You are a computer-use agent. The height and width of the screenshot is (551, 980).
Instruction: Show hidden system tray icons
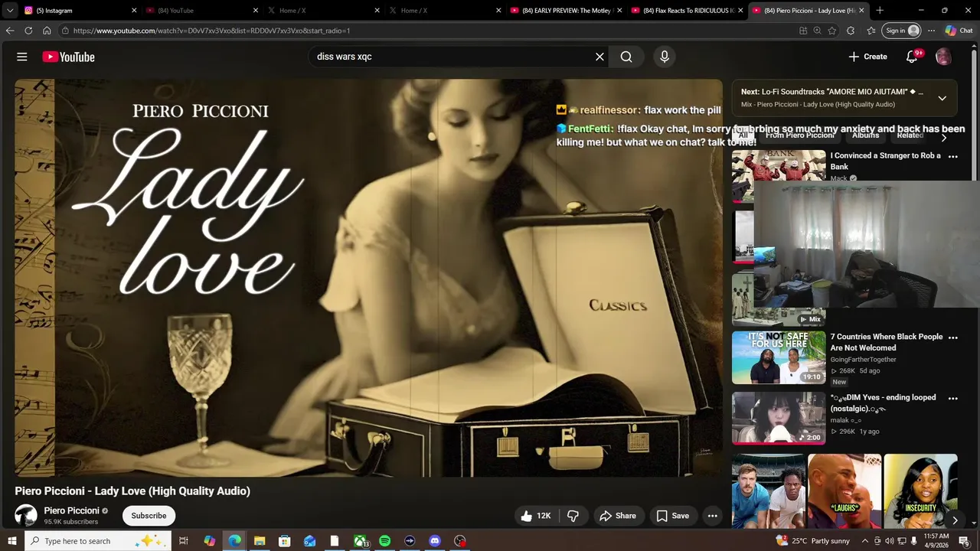pyautogui.click(x=865, y=541)
